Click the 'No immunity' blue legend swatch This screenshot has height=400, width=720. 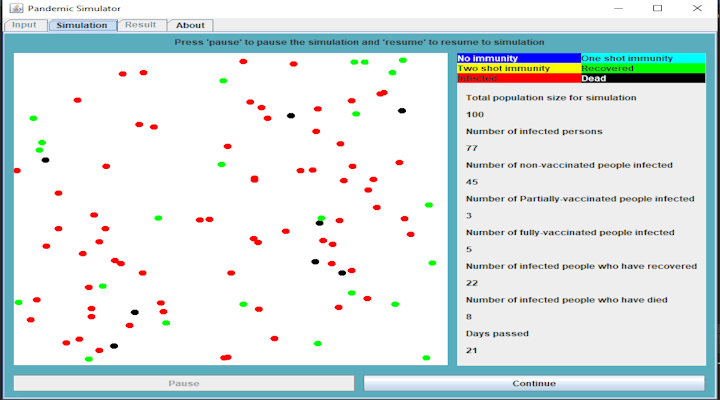(519, 58)
